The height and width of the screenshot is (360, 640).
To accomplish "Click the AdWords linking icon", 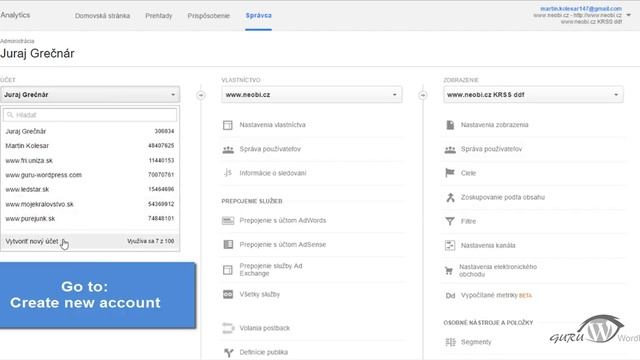I will 228,221.
